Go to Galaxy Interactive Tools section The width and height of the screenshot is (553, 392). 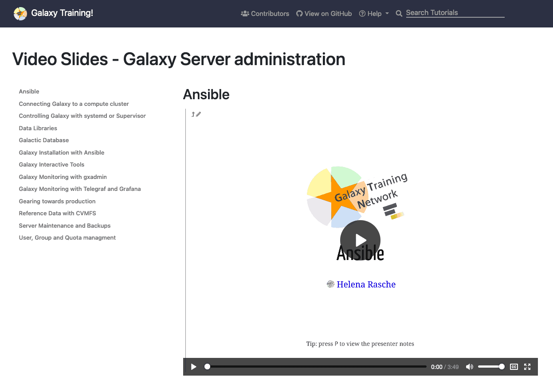click(x=51, y=164)
